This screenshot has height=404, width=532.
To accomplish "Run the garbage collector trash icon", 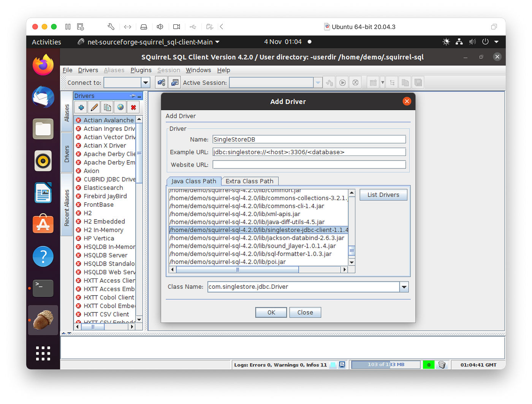I will point(442,364).
